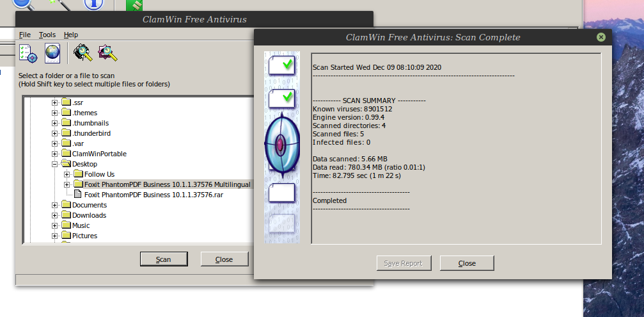Open the Preferences checklist toolbar icon
This screenshot has height=317, width=644.
pos(28,53)
